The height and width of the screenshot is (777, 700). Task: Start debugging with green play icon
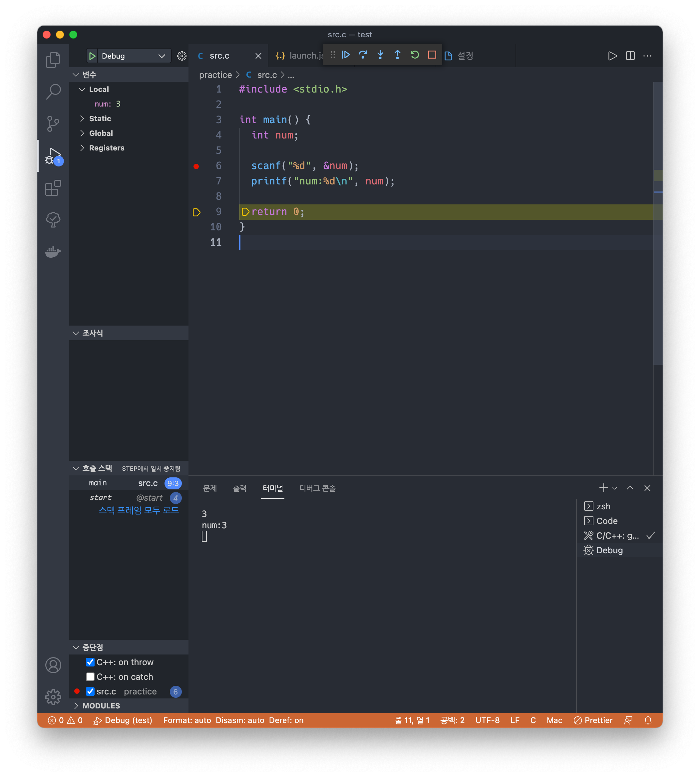coord(92,56)
